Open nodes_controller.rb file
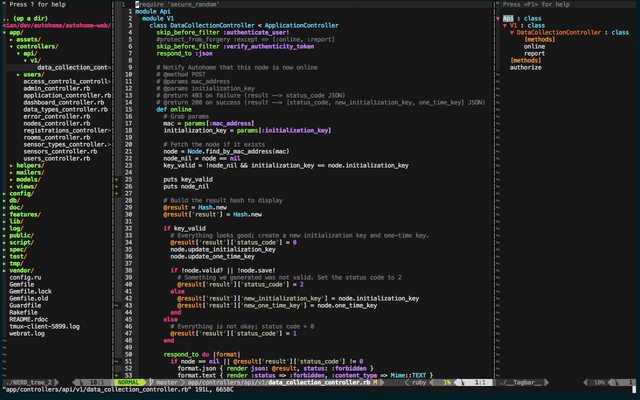 tap(57, 123)
